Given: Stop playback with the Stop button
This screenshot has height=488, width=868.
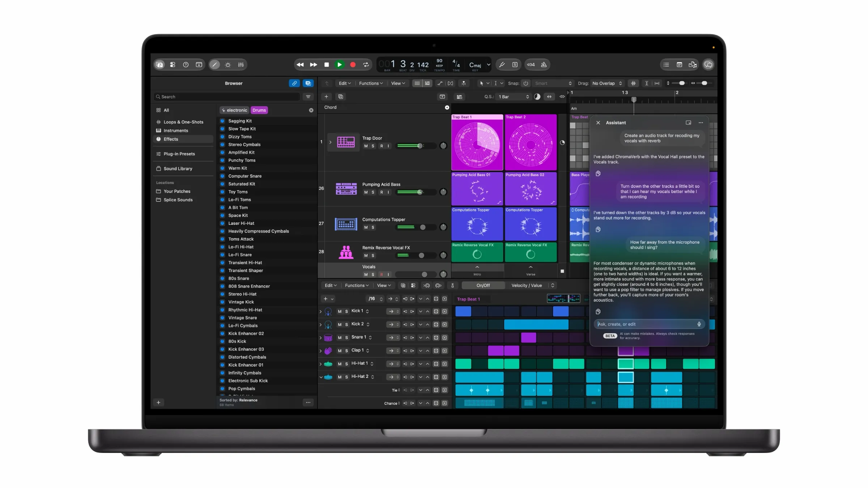Looking at the screenshot, I should [327, 65].
